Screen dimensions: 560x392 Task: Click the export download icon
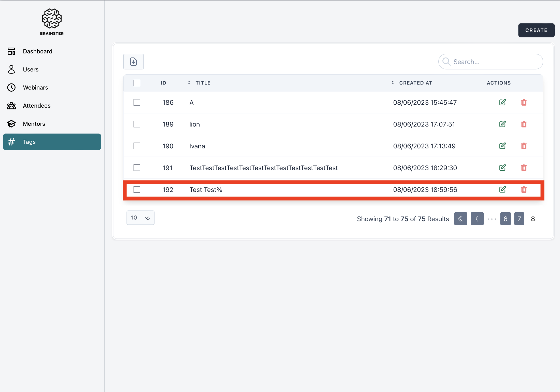(x=133, y=62)
